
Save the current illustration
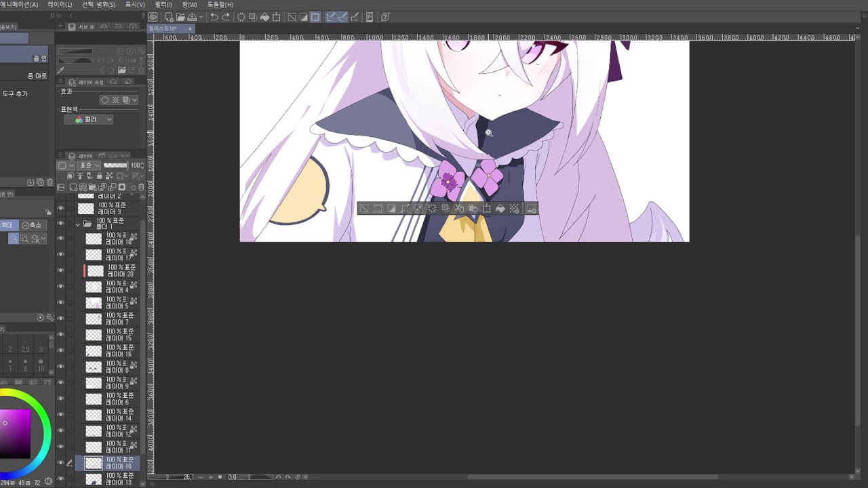point(192,17)
